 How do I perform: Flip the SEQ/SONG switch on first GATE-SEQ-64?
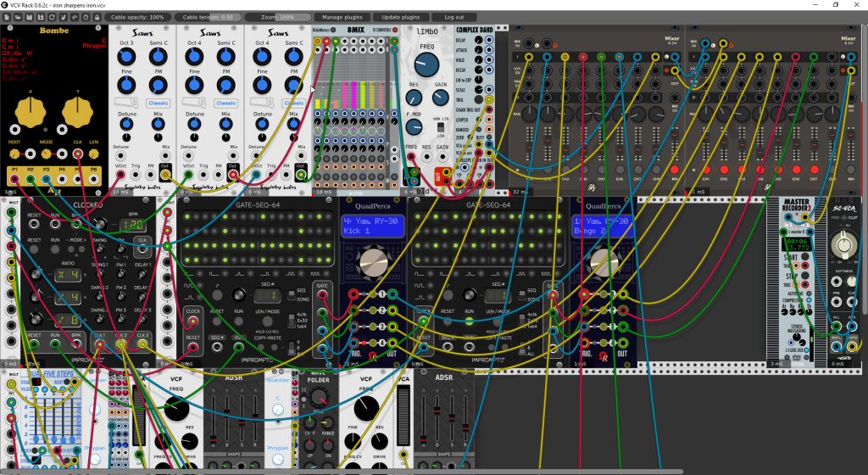pos(292,294)
